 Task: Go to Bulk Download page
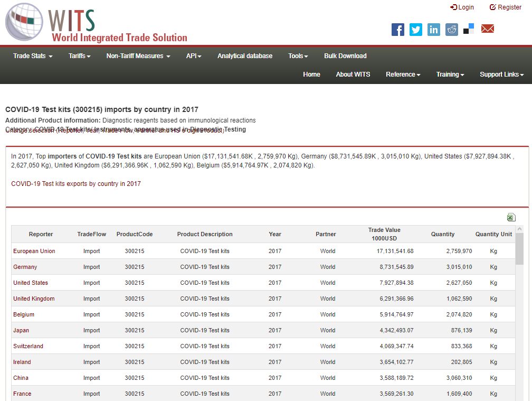click(x=345, y=56)
